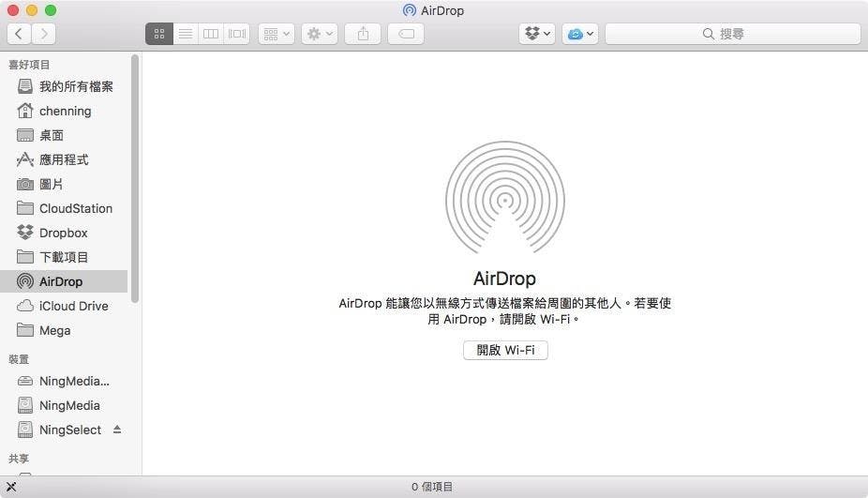Open 應用程式 in the sidebar
The image size is (868, 498).
coord(66,159)
